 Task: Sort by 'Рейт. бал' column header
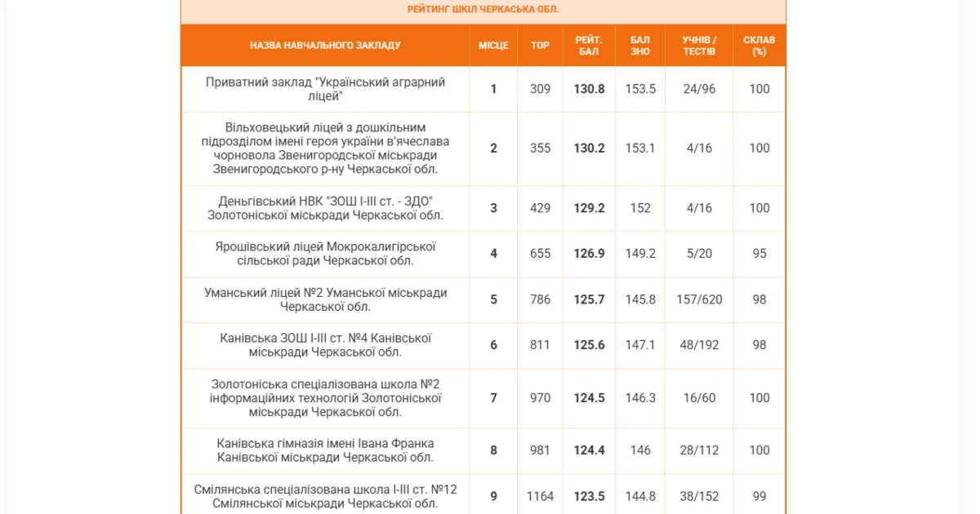(x=589, y=46)
